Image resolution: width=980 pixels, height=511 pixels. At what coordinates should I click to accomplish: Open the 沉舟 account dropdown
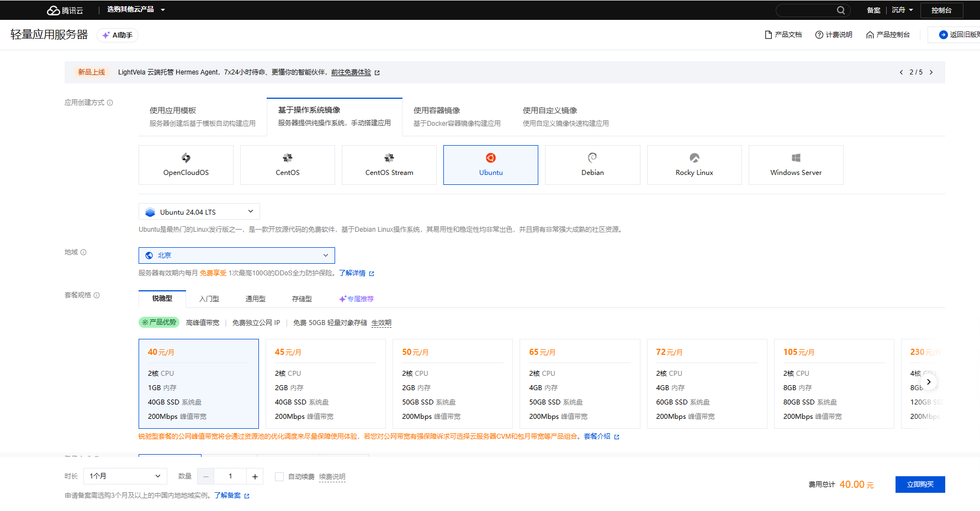[x=902, y=10]
